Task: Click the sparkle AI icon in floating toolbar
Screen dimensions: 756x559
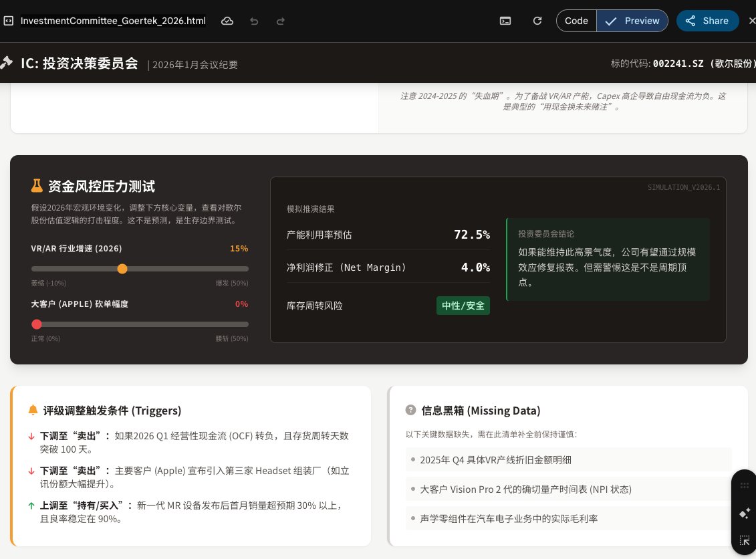Action: pyautogui.click(x=743, y=513)
